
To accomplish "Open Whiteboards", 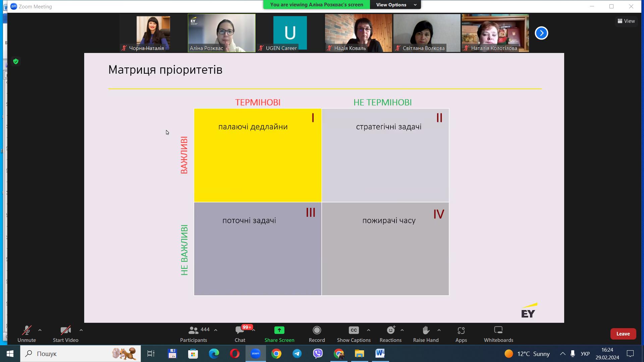I will (498, 334).
